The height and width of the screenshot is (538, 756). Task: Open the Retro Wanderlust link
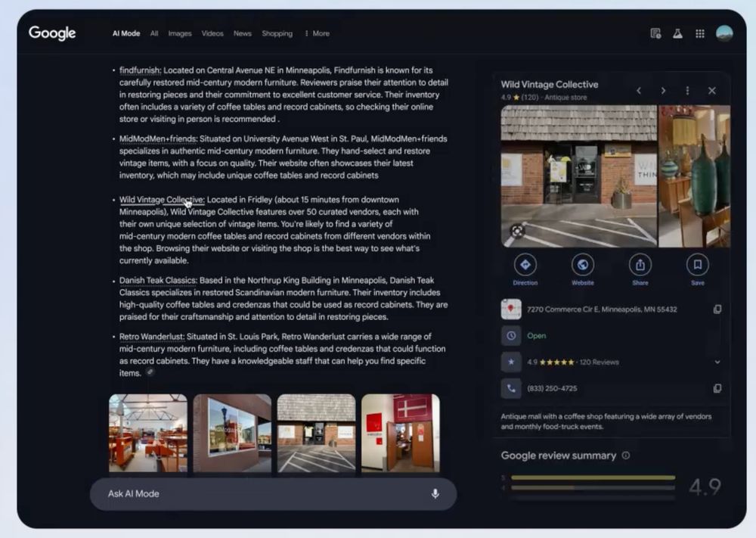(x=151, y=336)
